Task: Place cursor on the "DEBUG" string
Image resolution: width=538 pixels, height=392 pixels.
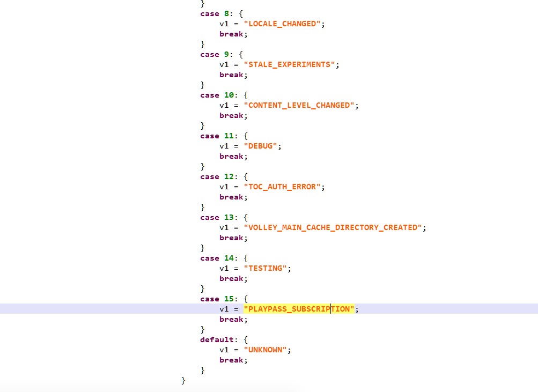Action: tap(262, 146)
